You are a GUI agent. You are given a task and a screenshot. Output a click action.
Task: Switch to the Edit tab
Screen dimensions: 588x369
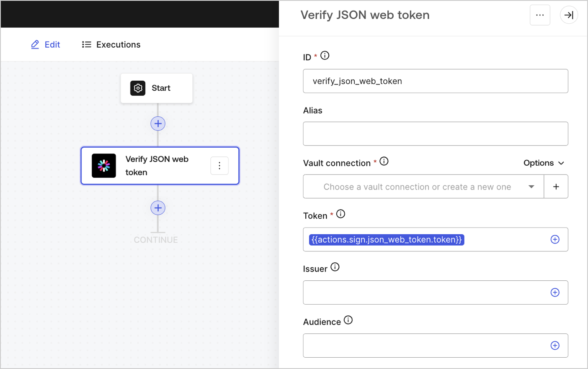click(x=46, y=44)
